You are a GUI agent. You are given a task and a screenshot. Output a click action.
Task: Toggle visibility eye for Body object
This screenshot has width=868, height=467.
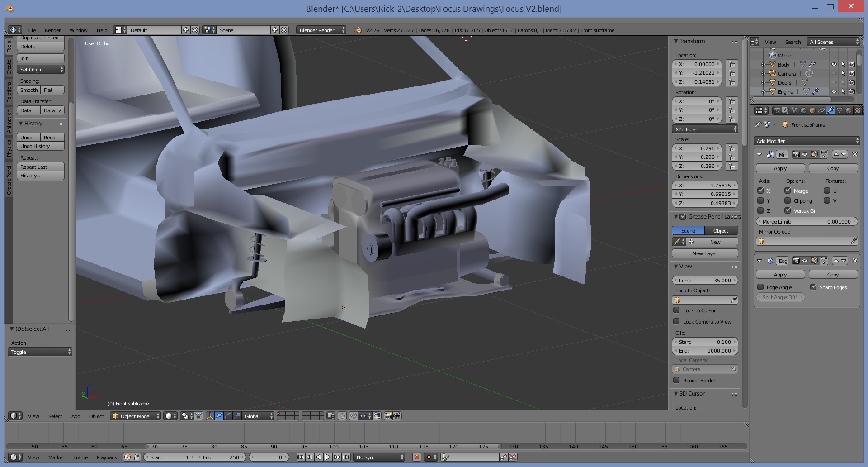pyautogui.click(x=834, y=64)
